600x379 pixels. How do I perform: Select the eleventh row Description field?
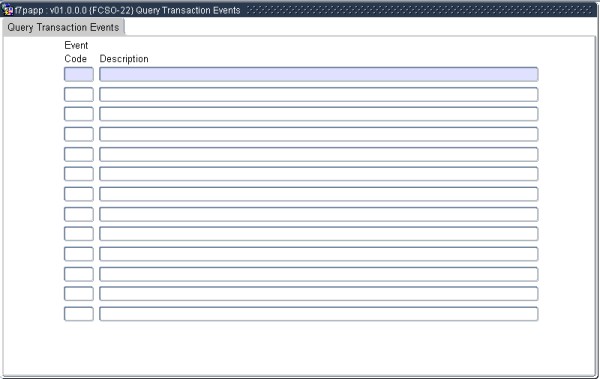pyautogui.click(x=319, y=274)
